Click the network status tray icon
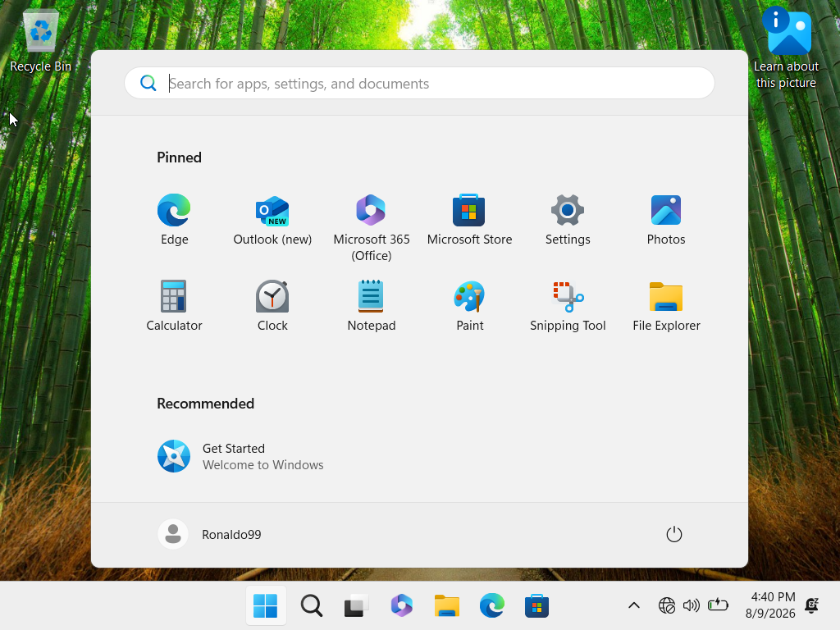Image resolution: width=840 pixels, height=630 pixels. [666, 606]
